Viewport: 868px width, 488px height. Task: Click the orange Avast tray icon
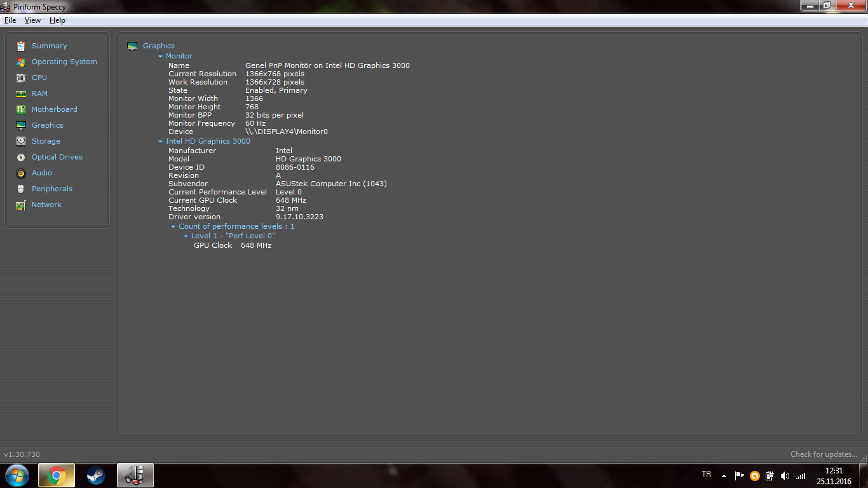tap(755, 476)
